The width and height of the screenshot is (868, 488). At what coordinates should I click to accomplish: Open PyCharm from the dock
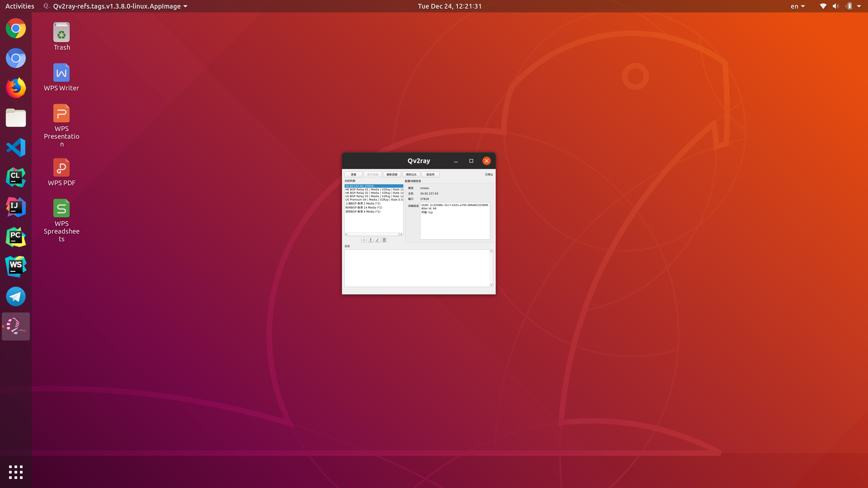(x=16, y=237)
